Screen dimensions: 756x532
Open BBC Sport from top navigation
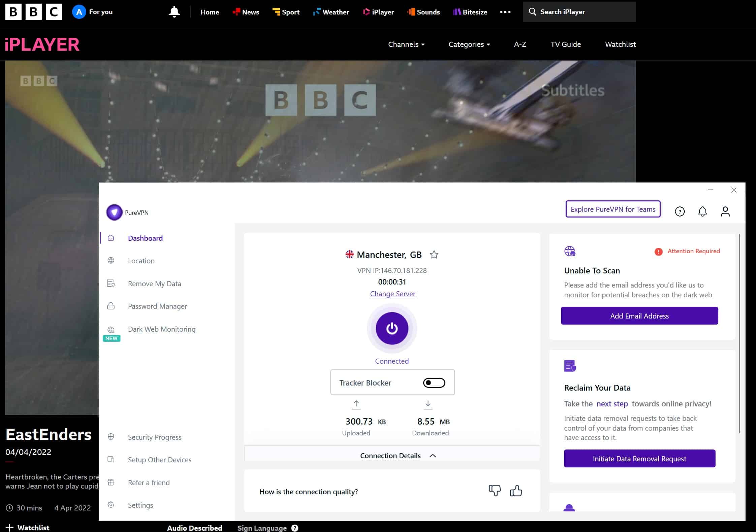click(x=286, y=12)
